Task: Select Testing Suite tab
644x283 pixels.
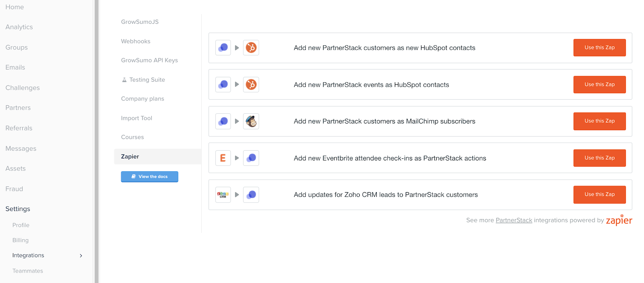Action: (143, 80)
